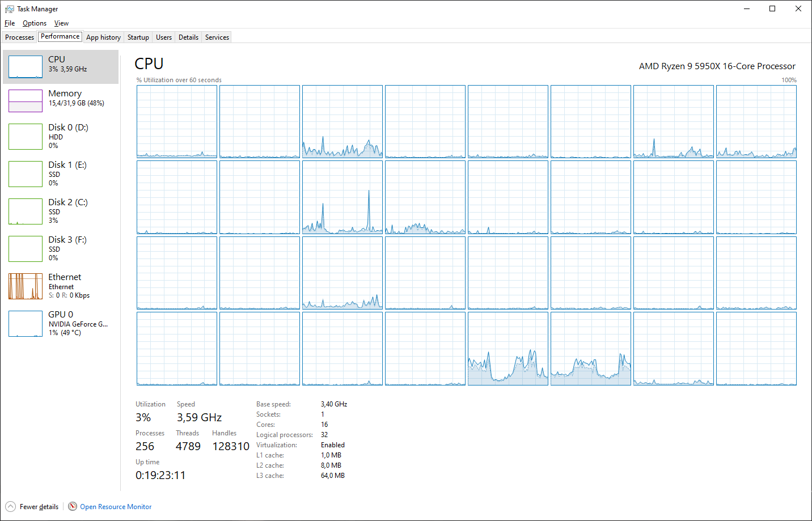The image size is (812, 521).
Task: Open the File menu
Action: (10, 23)
